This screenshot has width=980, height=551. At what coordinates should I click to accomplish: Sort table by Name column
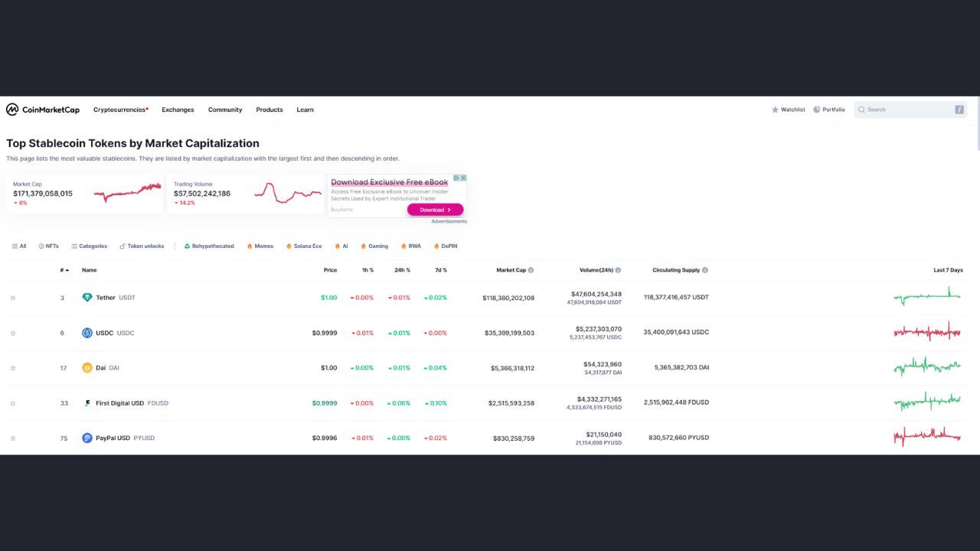(x=90, y=270)
